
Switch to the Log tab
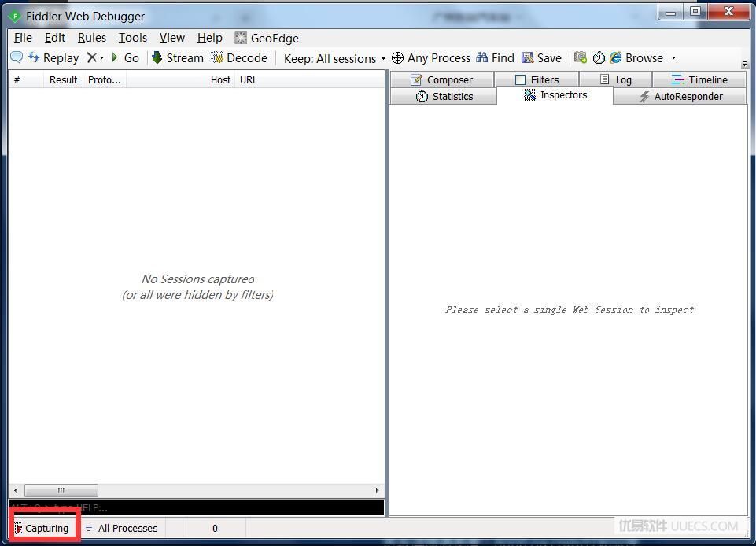point(615,79)
